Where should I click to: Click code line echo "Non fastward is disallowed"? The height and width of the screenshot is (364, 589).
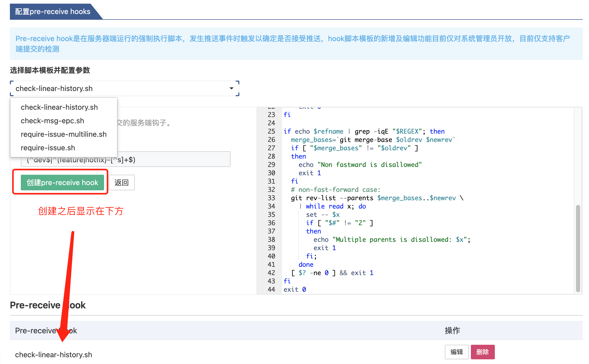click(360, 165)
